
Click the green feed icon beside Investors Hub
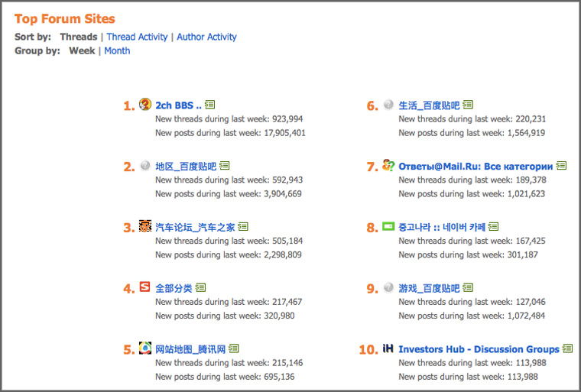pyautogui.click(x=568, y=349)
